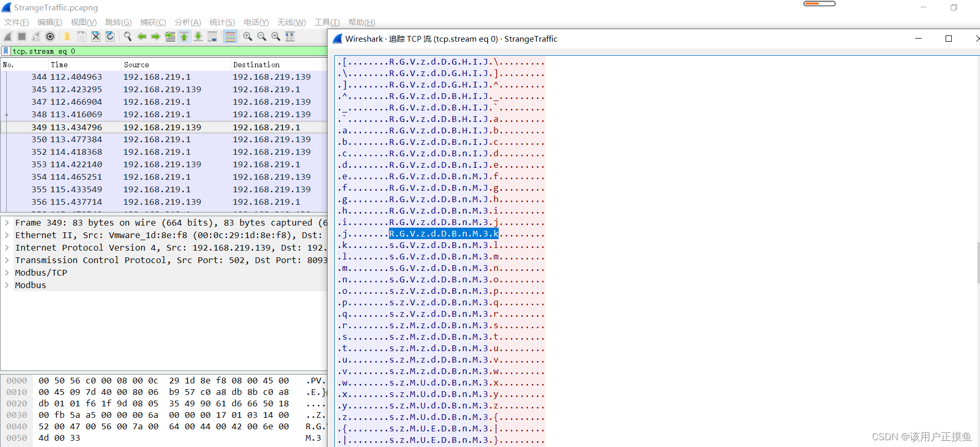Jump to the first packet
Screen dimensions: 980x447
[184, 36]
